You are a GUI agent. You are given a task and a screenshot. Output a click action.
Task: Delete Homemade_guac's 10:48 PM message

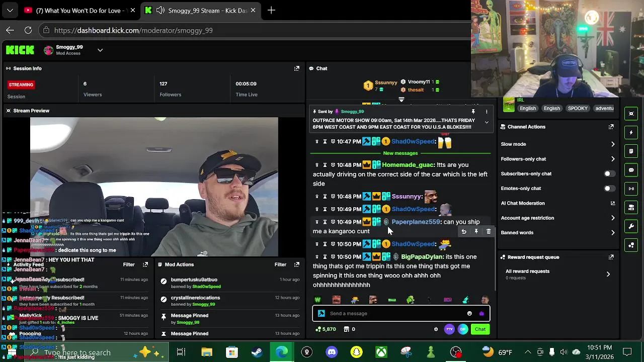tap(317, 165)
